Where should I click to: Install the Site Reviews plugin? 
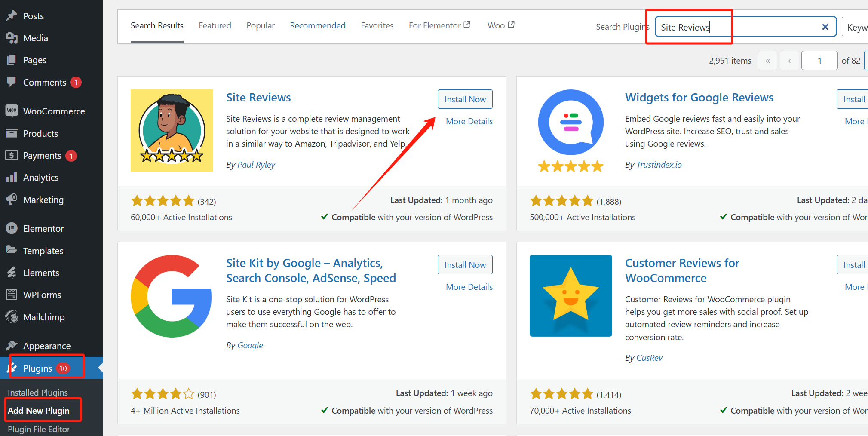pyautogui.click(x=465, y=99)
